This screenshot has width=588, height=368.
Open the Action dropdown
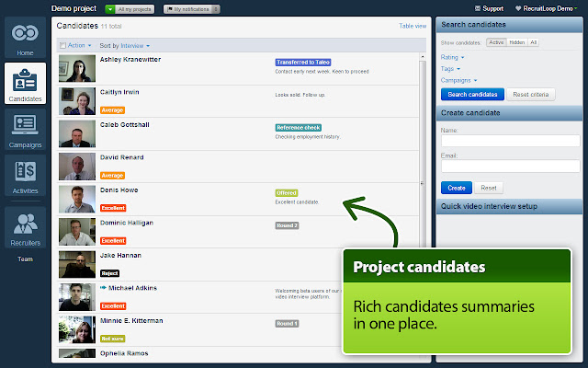click(80, 45)
